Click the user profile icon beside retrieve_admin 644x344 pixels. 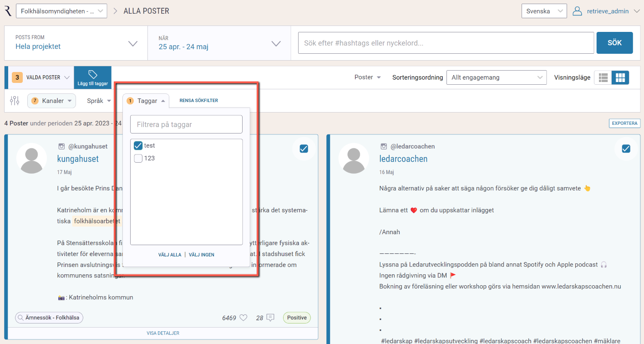(x=578, y=11)
